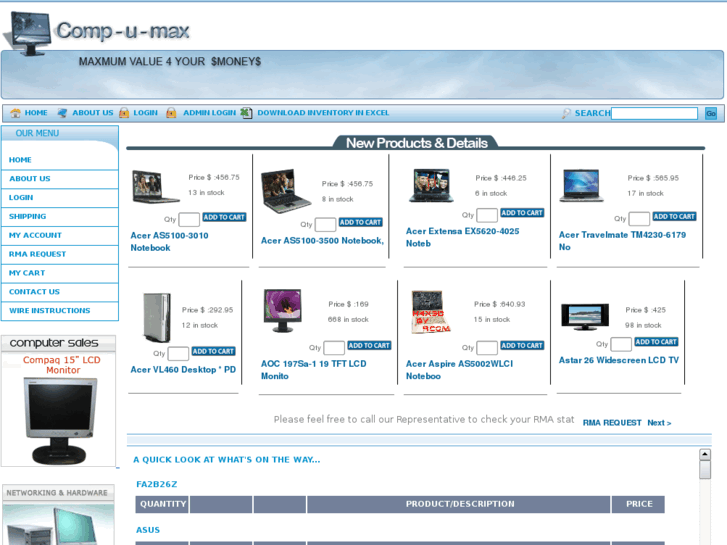
Task: Open MY ACCOUNT in the sidebar menu
Action: click(x=35, y=236)
